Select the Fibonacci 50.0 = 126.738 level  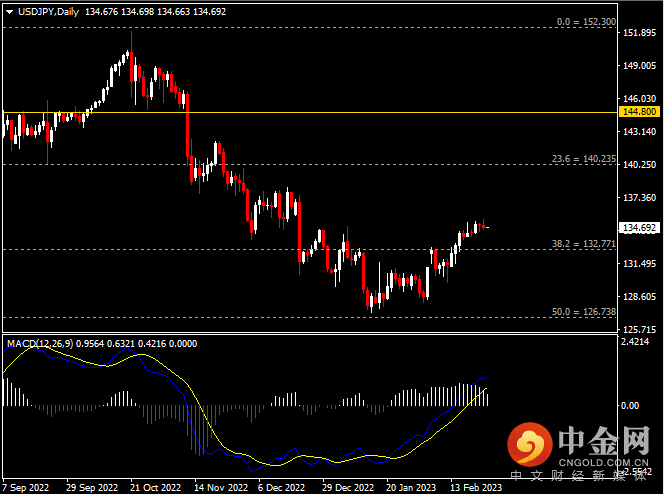[584, 312]
